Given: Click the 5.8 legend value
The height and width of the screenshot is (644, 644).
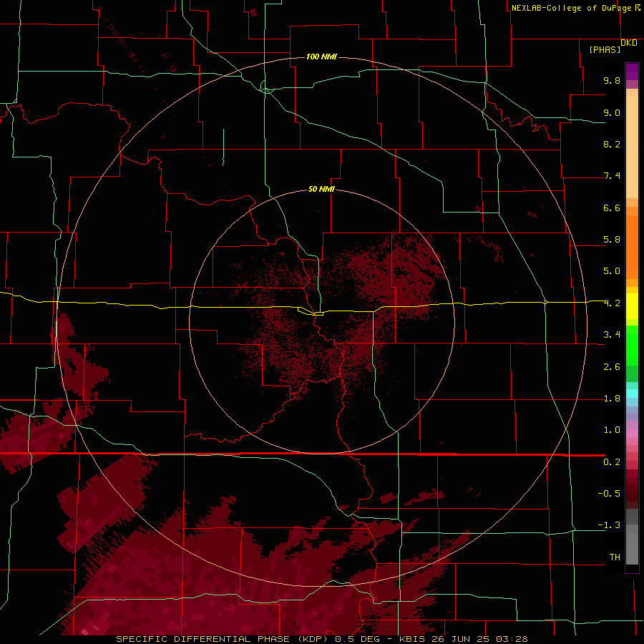Looking at the screenshot, I should tap(612, 240).
